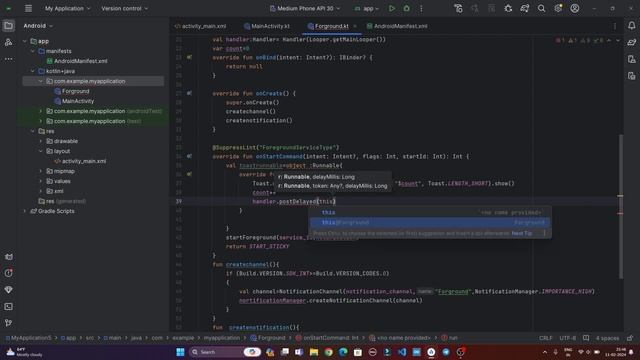Screen dimensions: 640x360
Task: Expand the mipmap folder
Action: point(41,171)
